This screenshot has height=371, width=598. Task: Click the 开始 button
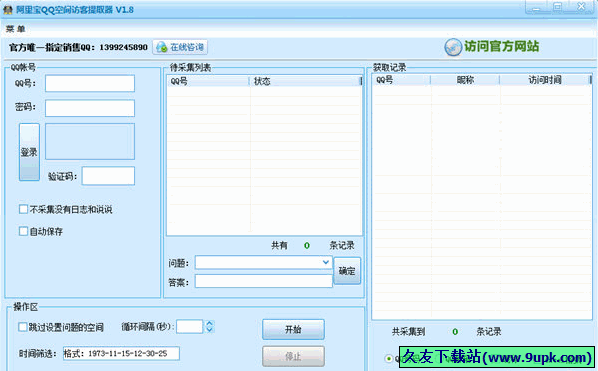(293, 329)
